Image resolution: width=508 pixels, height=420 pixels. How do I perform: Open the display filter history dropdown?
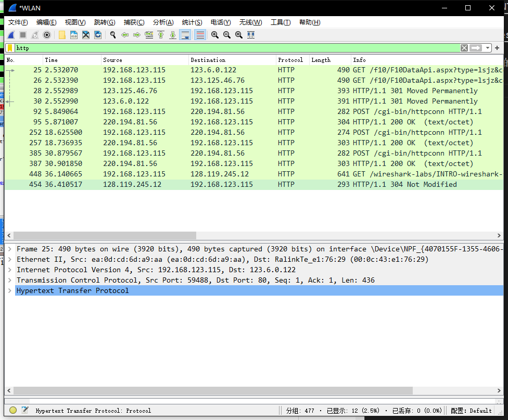click(x=488, y=47)
